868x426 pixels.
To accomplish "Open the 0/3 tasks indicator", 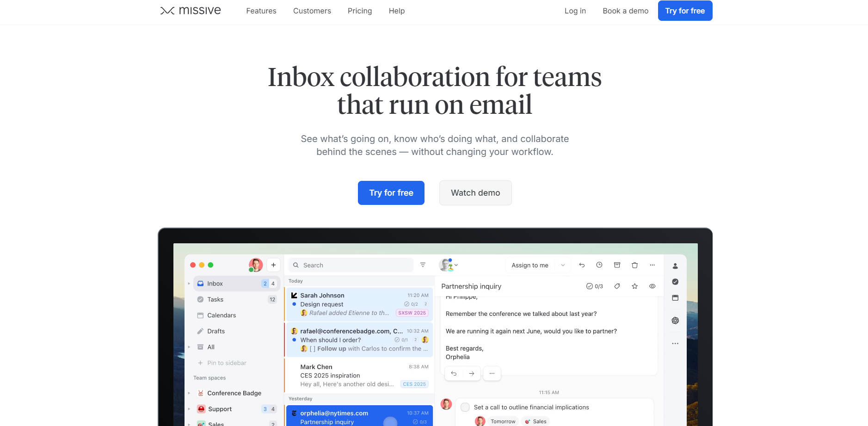I will (594, 286).
